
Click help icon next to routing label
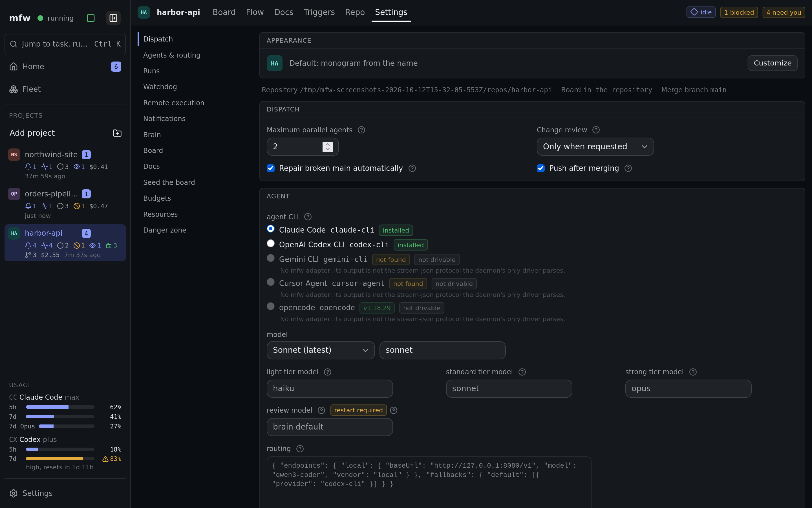(300, 449)
